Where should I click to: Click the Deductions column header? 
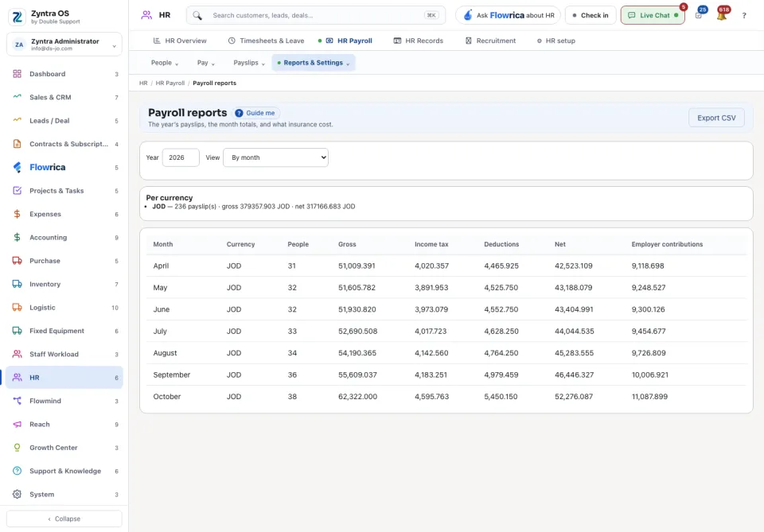501,244
